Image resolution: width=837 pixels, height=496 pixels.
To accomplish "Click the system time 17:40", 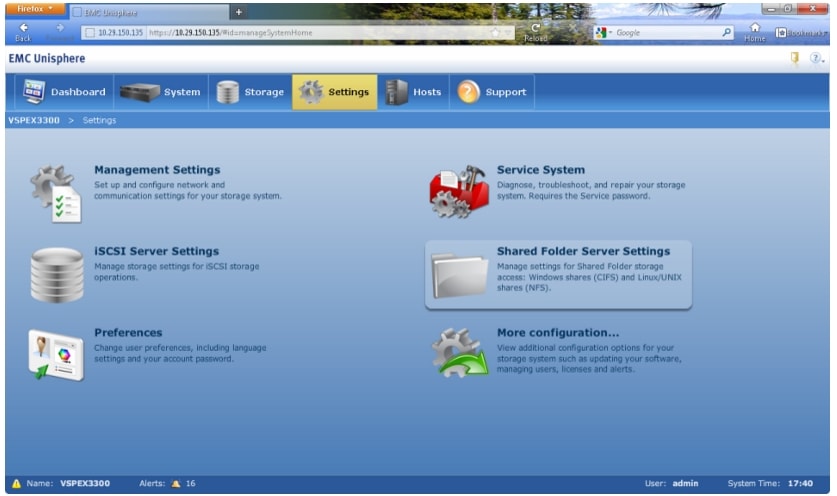I will click(x=800, y=484).
